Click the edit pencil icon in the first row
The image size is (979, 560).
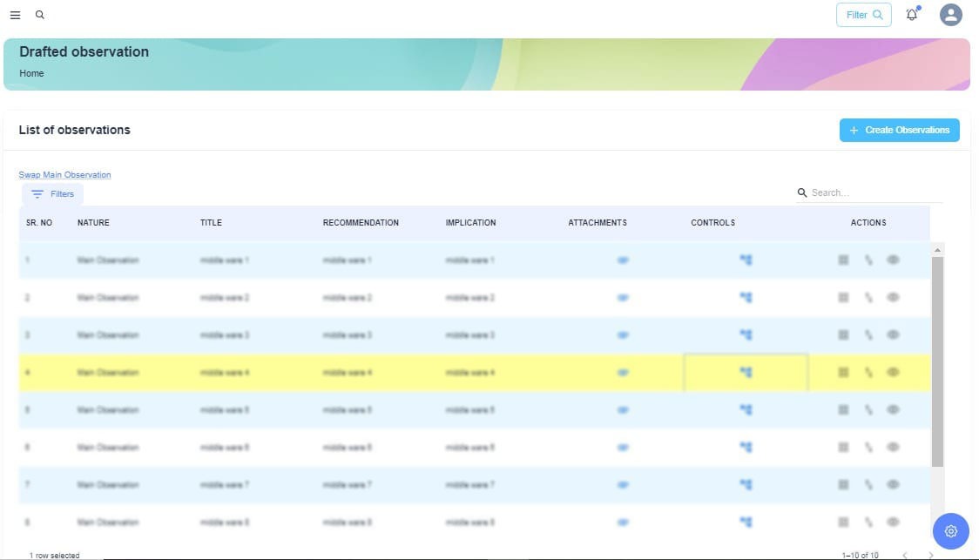[x=868, y=260]
